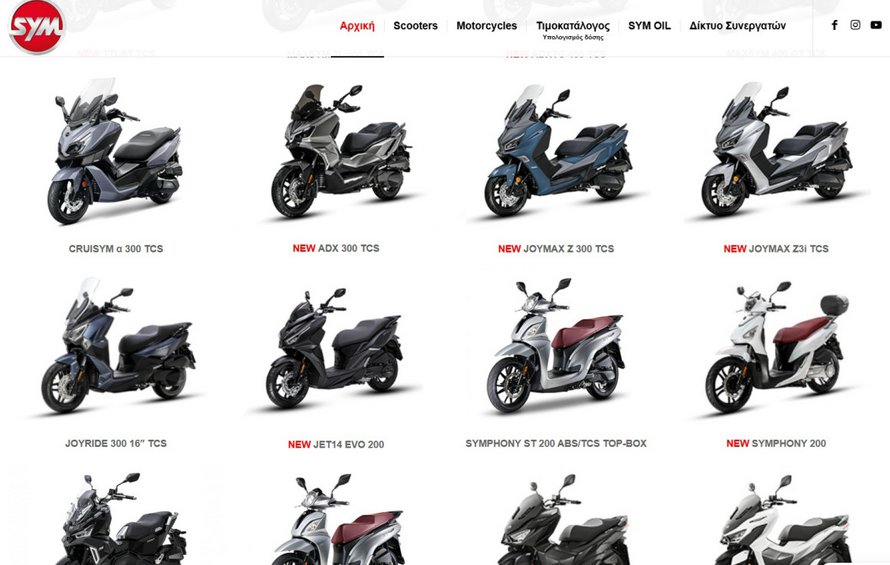View the blue JOYMAX Z 300 TCS scooter image

[558, 150]
